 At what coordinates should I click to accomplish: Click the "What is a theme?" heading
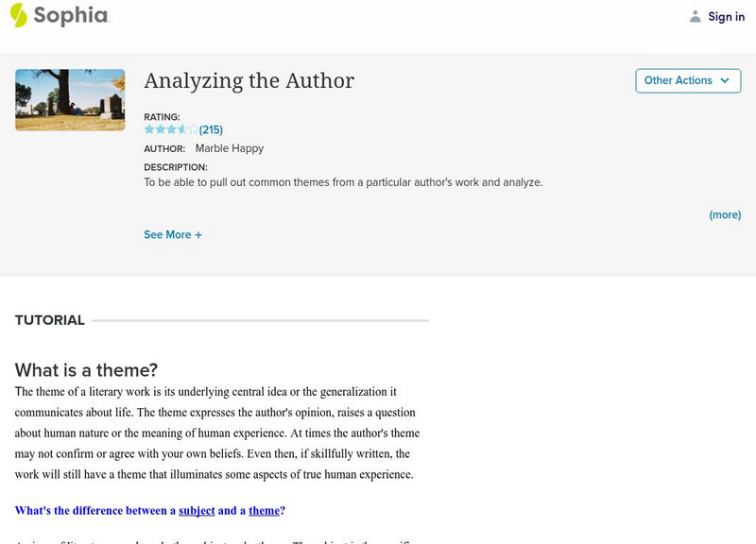[x=86, y=370]
